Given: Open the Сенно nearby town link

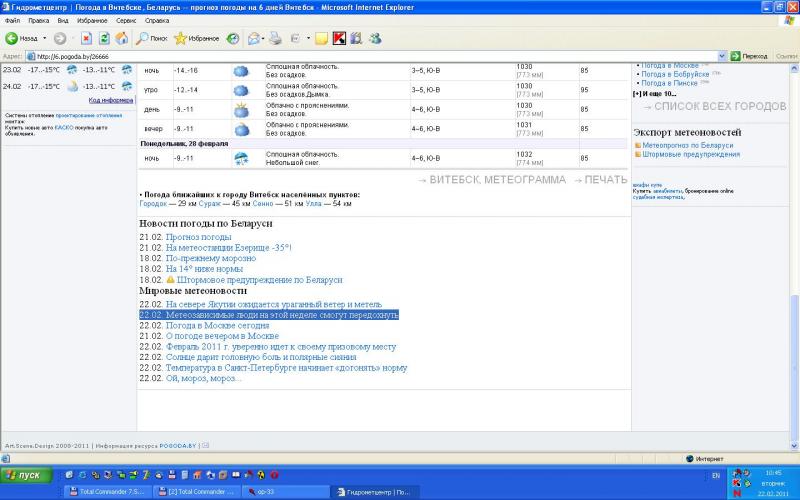Looking at the screenshot, I should point(263,204).
